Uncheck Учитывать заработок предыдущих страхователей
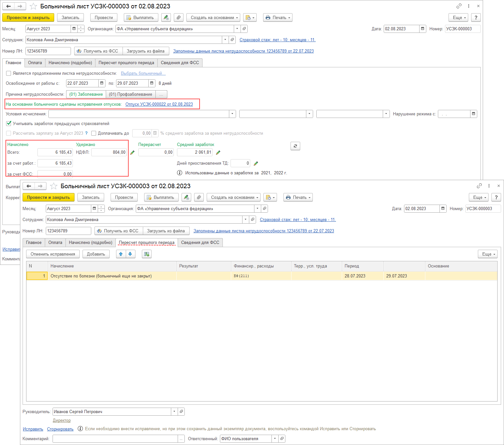 (9, 123)
